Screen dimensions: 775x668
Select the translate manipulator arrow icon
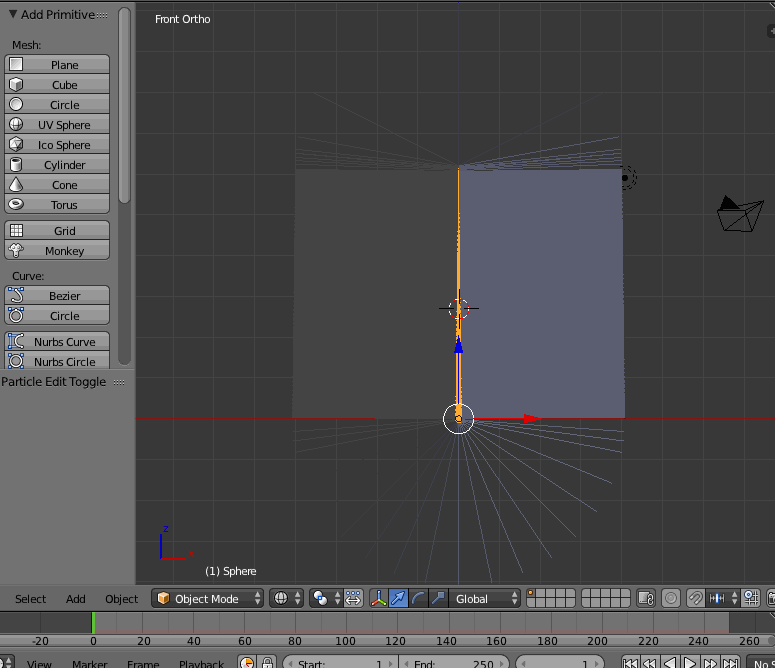click(x=399, y=598)
